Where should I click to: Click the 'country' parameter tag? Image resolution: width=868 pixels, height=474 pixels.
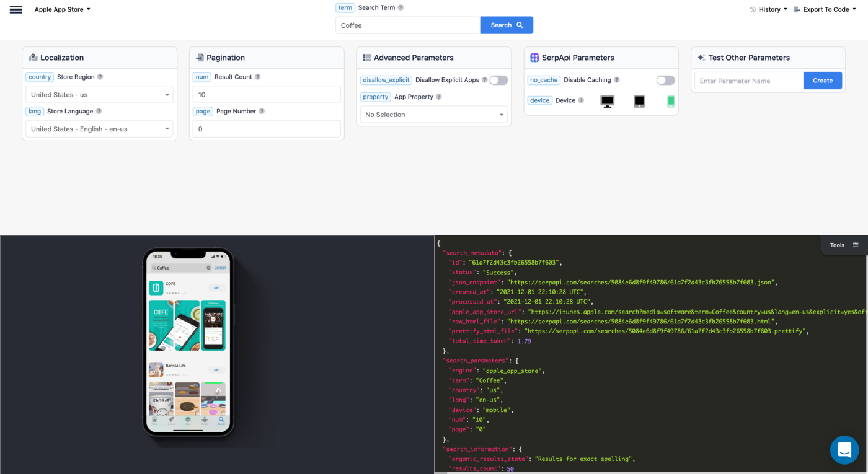click(x=40, y=77)
